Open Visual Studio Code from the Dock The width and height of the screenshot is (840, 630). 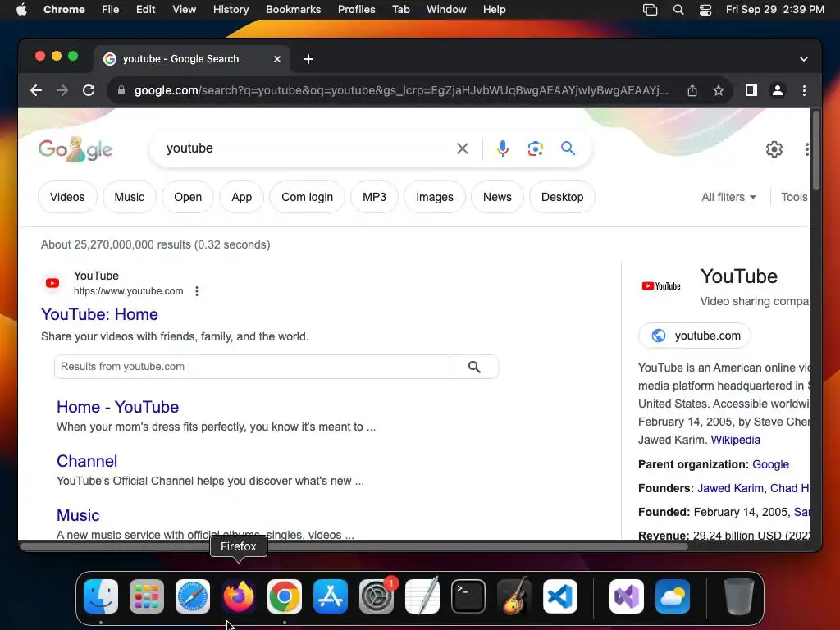click(x=560, y=596)
